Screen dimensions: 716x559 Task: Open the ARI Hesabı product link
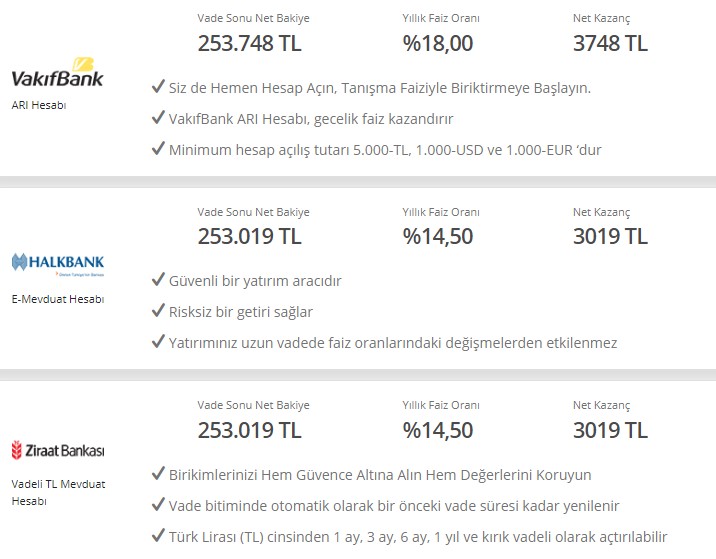39,105
